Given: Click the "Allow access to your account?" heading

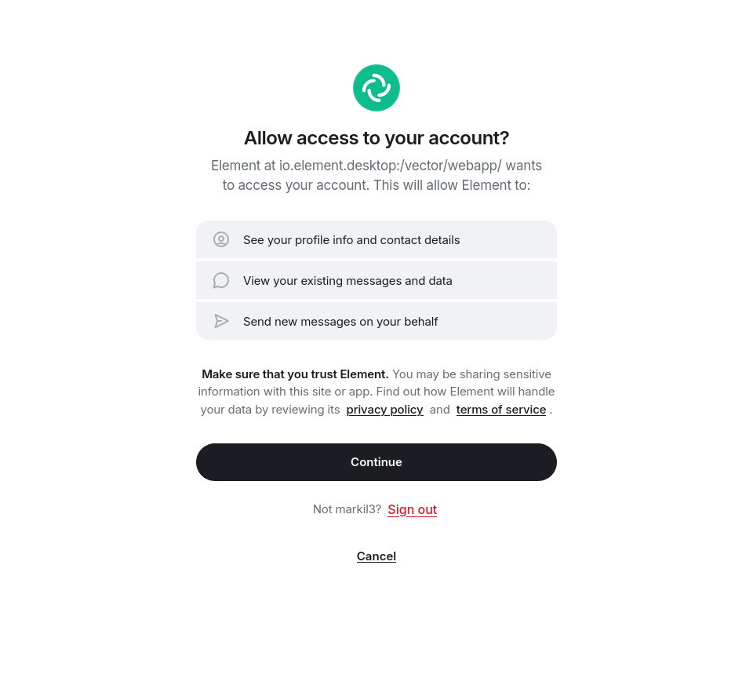Looking at the screenshot, I should point(376,138).
